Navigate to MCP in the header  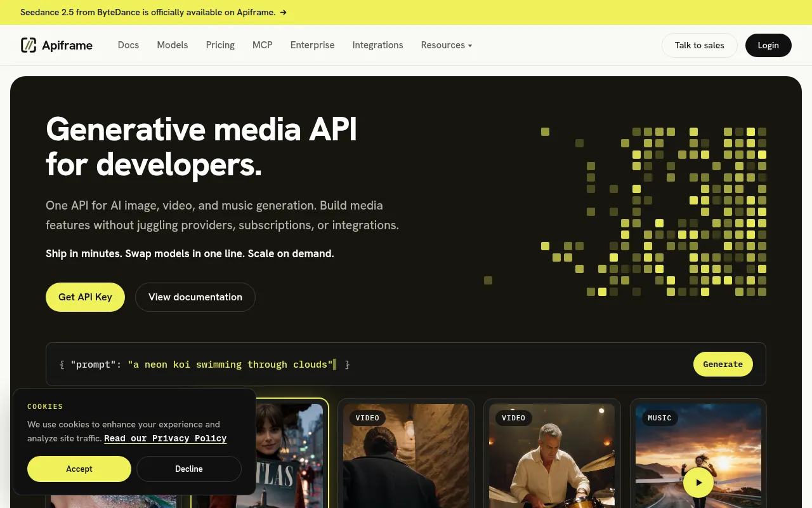(x=263, y=45)
